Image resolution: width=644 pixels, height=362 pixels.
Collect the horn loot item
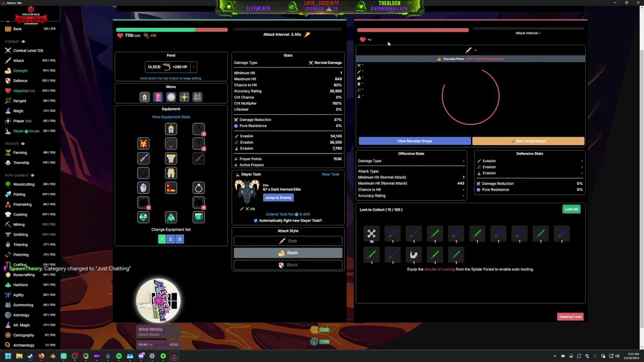(x=414, y=255)
